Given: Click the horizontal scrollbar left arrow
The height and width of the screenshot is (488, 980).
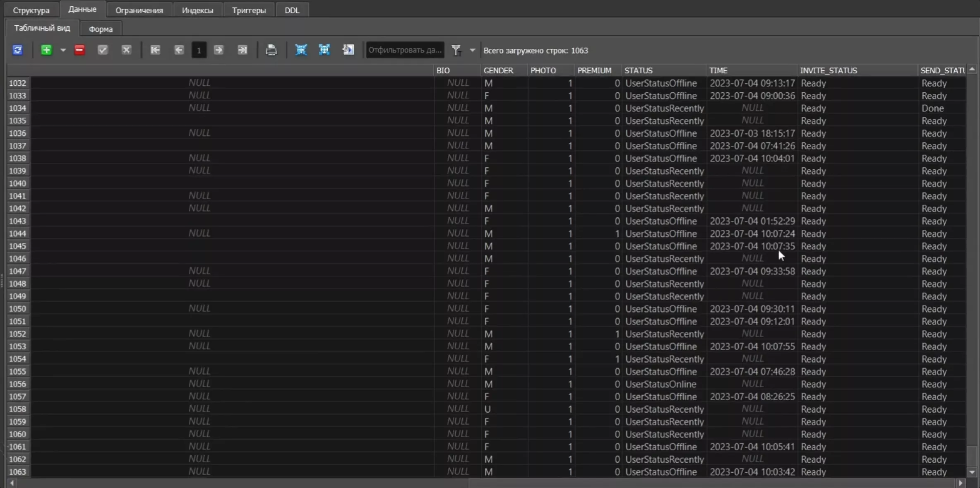Looking at the screenshot, I should coord(12,483).
